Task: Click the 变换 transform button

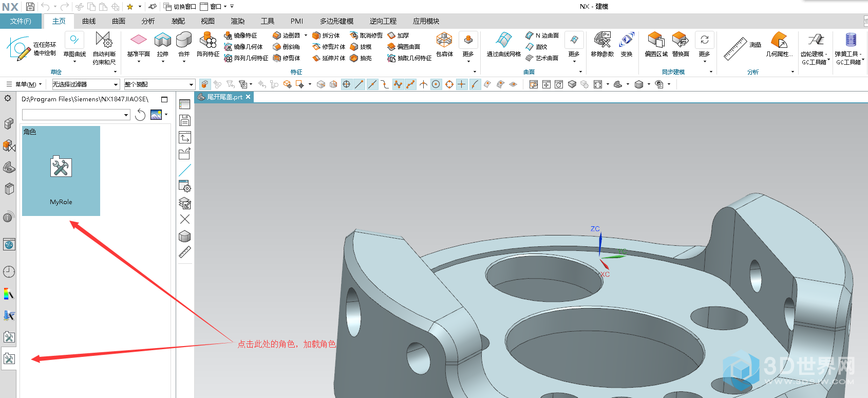Action: tap(627, 45)
